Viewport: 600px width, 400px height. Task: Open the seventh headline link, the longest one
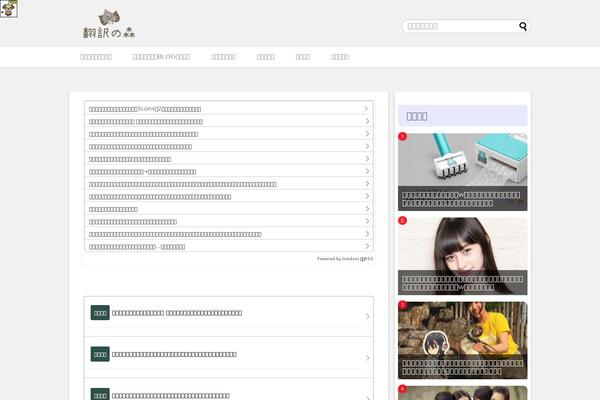coord(183,184)
